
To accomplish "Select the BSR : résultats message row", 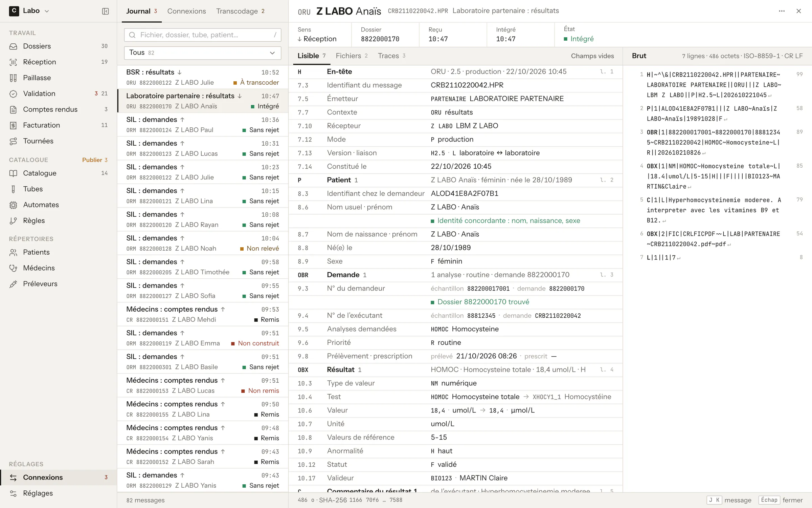I will coord(202,77).
